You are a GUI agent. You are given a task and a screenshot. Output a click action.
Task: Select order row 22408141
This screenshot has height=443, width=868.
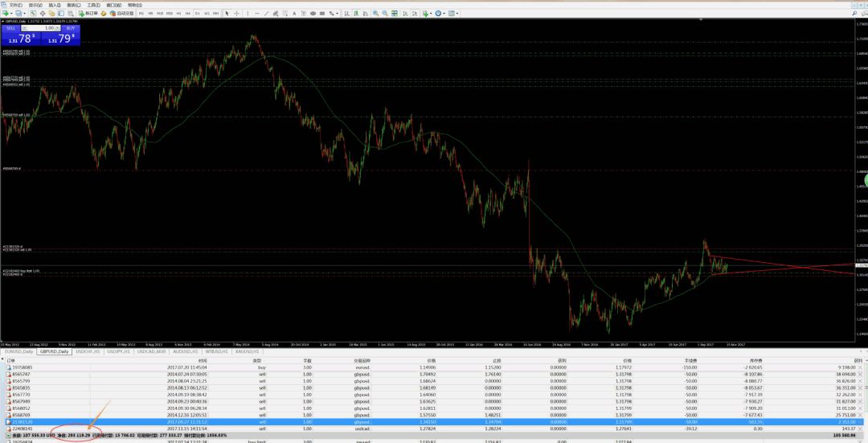(x=434, y=429)
